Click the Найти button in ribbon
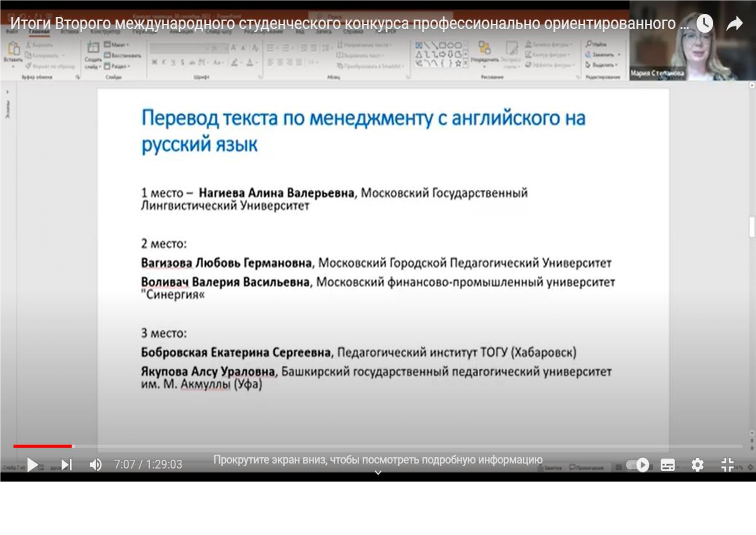756x535 pixels. pyautogui.click(x=597, y=44)
